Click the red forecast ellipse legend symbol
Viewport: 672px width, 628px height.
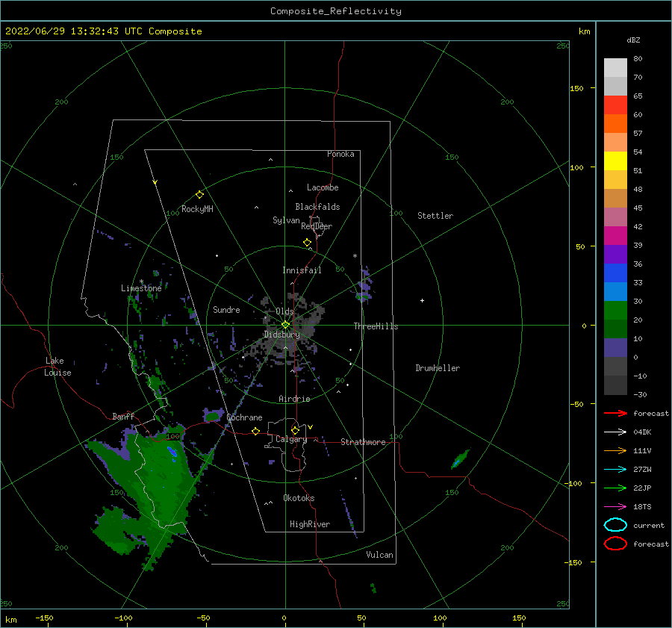[x=615, y=544]
